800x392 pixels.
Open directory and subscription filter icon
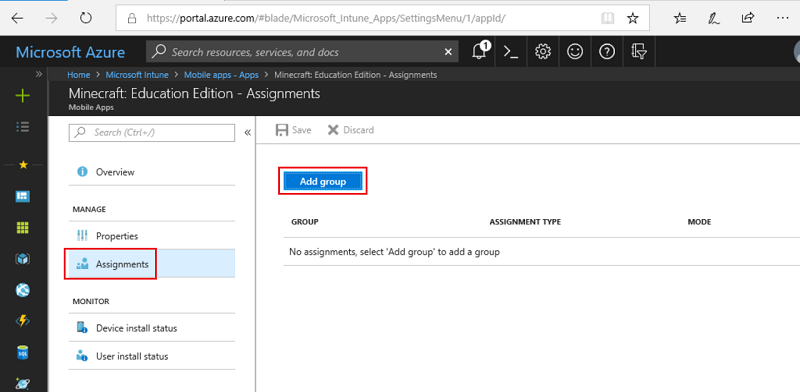click(x=639, y=52)
